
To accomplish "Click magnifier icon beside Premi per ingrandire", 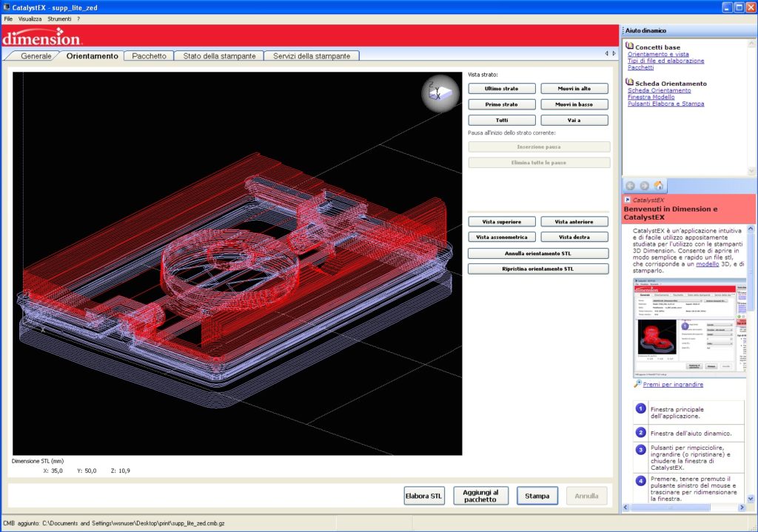I will (637, 384).
